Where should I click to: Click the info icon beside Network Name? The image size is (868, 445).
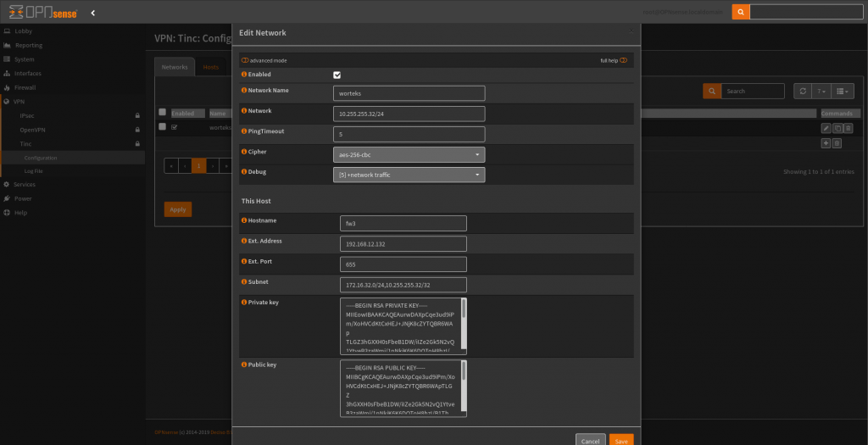[244, 90]
